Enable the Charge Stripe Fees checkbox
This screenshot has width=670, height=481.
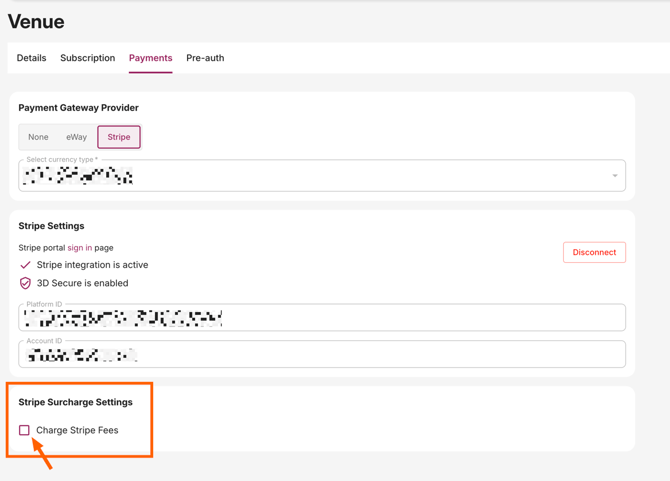tap(24, 430)
